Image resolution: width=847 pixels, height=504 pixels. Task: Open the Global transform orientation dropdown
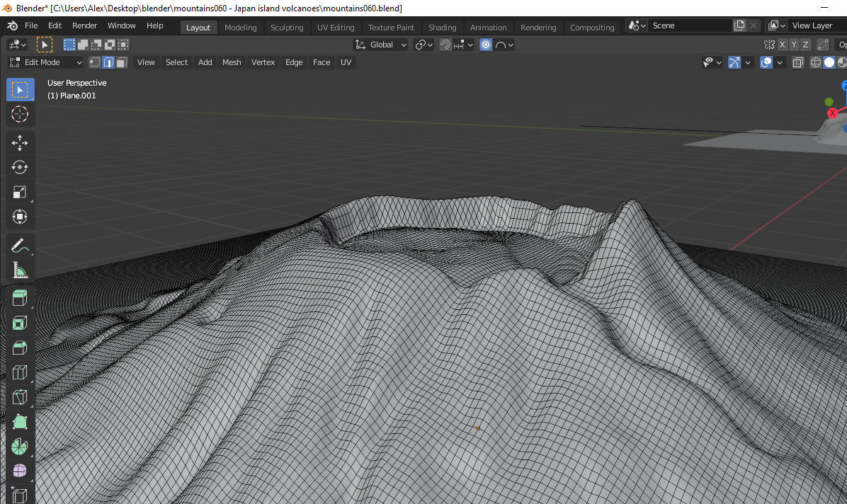pyautogui.click(x=380, y=45)
